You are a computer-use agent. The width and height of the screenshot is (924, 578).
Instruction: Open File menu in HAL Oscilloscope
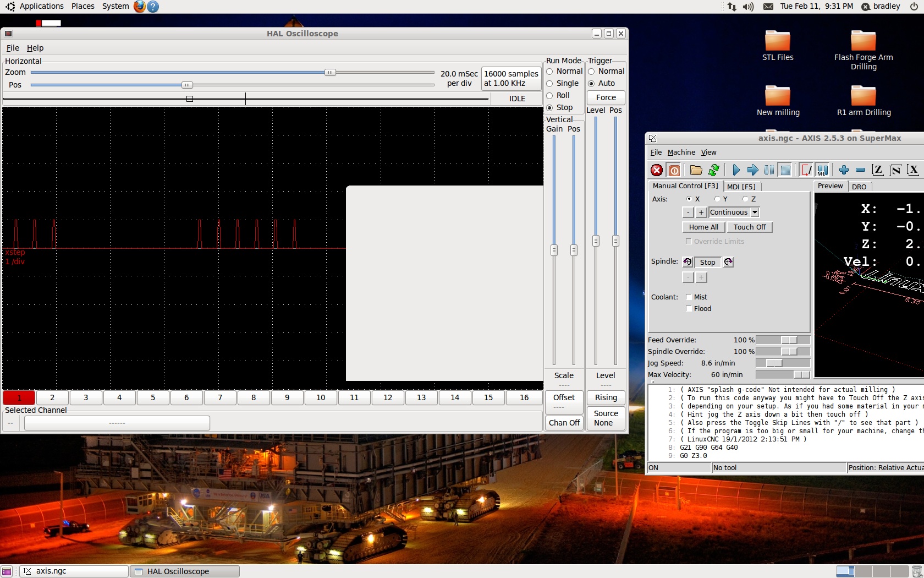(13, 48)
